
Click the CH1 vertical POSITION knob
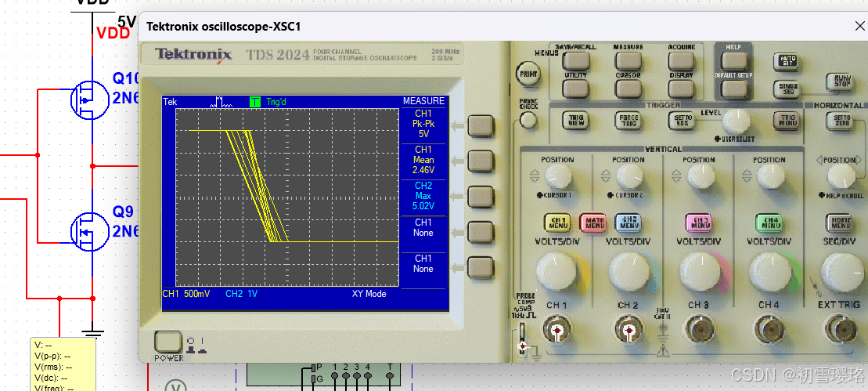click(557, 177)
